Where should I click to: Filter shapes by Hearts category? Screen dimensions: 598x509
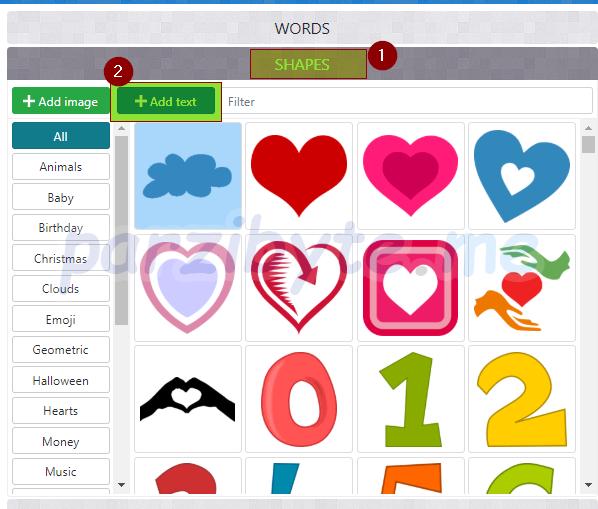[x=61, y=410]
